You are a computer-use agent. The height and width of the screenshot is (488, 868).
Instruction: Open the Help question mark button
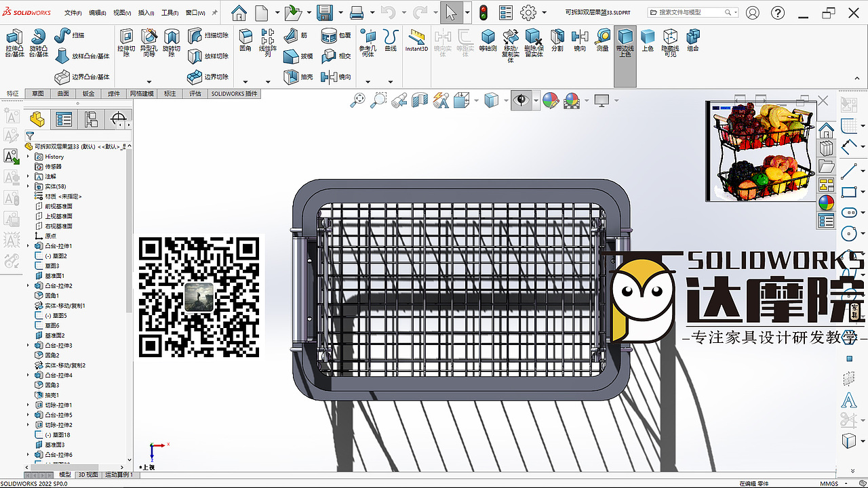coord(779,12)
